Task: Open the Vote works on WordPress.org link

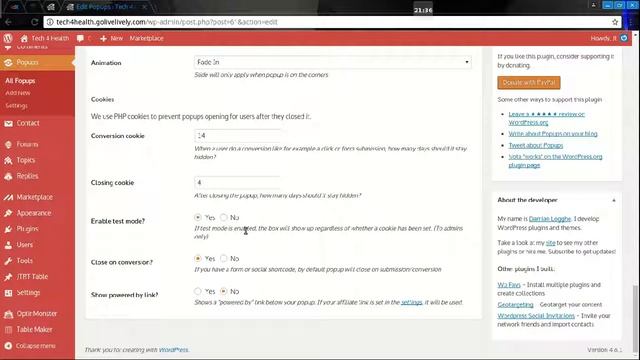Action: 555,161
